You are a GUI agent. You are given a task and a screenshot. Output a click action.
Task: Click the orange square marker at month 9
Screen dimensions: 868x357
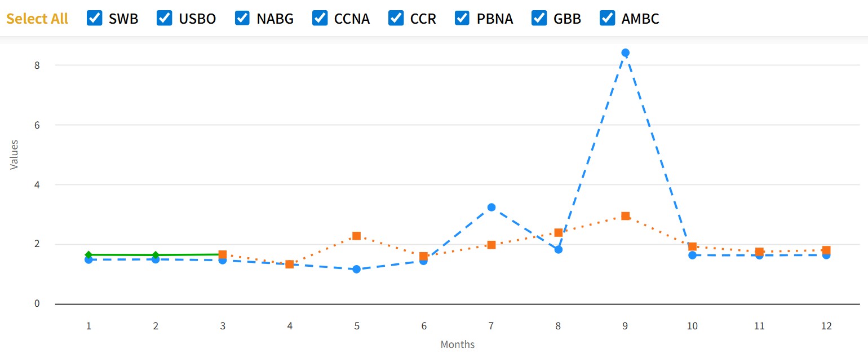click(x=625, y=216)
